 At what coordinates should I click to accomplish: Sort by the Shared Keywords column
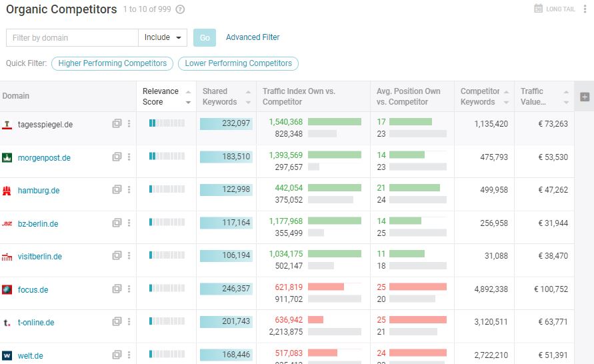226,97
